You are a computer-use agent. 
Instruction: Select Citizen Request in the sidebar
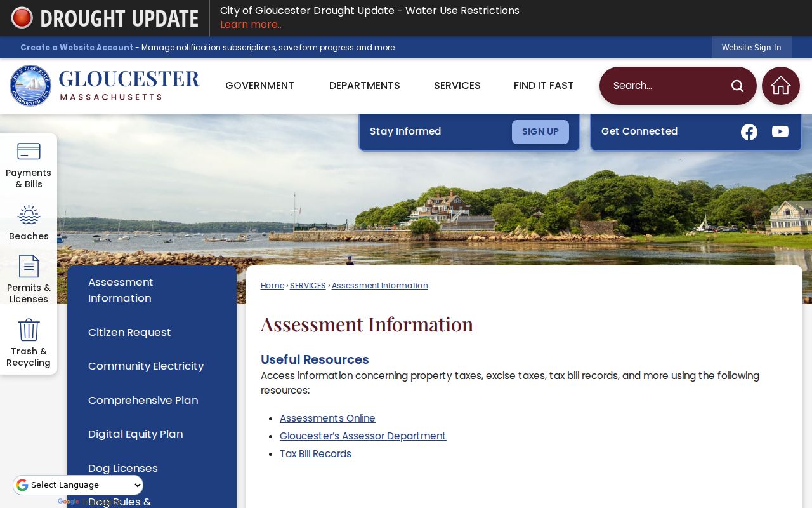pos(129,333)
